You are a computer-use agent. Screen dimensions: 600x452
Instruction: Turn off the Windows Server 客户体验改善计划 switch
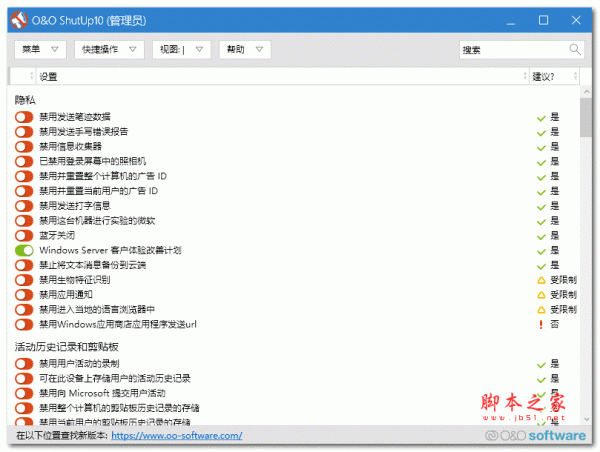point(24,250)
